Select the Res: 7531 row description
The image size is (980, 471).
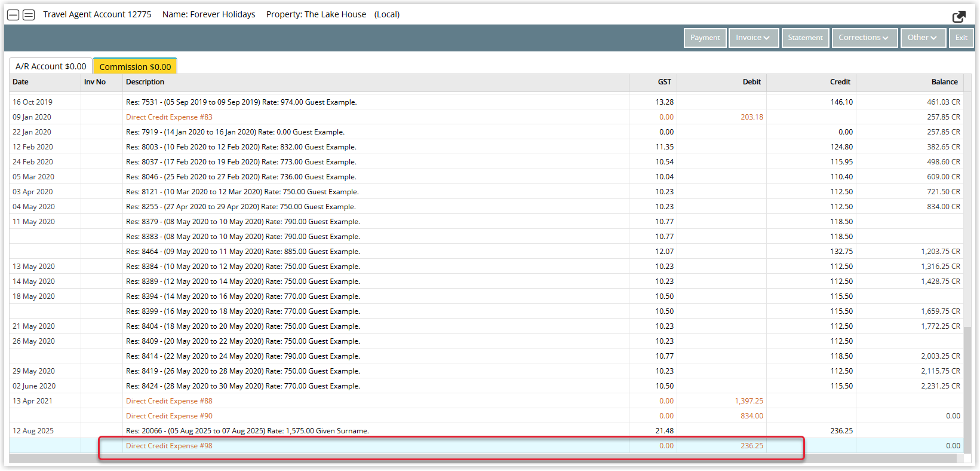click(241, 102)
